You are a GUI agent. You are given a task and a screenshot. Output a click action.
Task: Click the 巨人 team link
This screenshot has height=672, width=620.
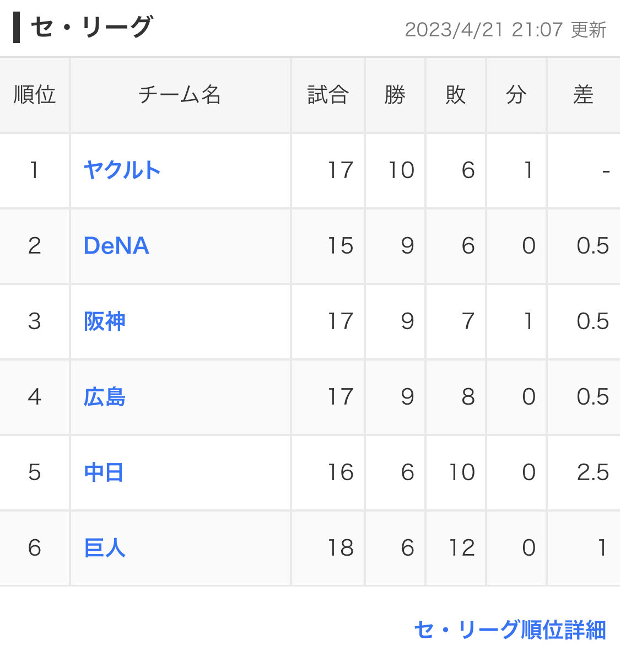pyautogui.click(x=105, y=548)
